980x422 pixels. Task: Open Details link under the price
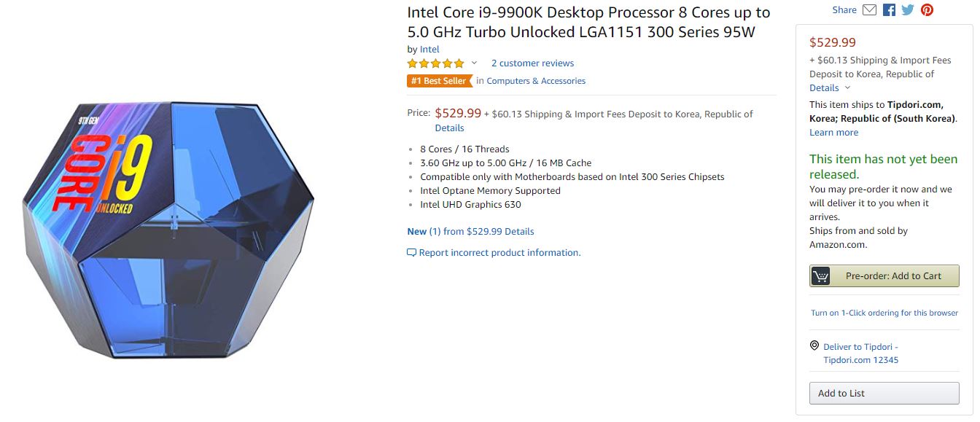pos(449,128)
